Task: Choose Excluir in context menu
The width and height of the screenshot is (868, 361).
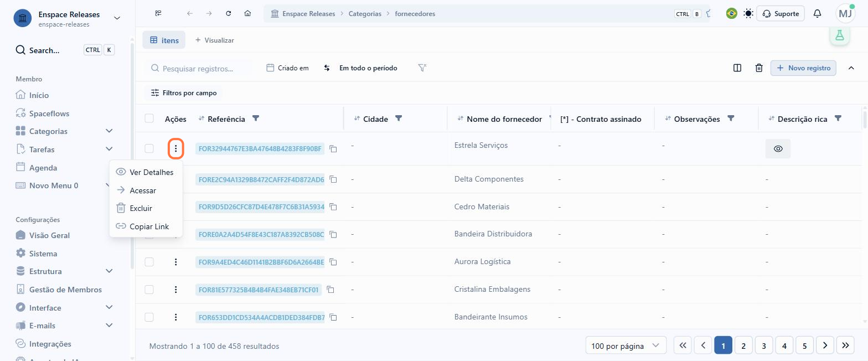Action: 146,208
